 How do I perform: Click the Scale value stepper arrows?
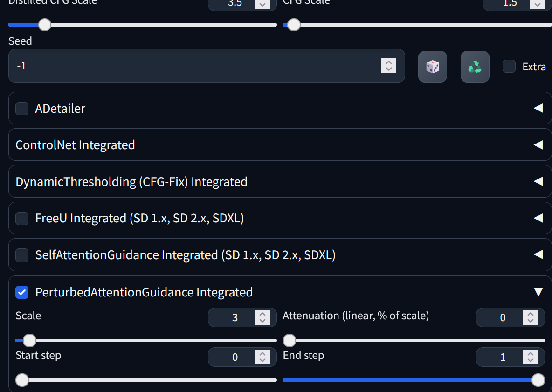click(262, 317)
